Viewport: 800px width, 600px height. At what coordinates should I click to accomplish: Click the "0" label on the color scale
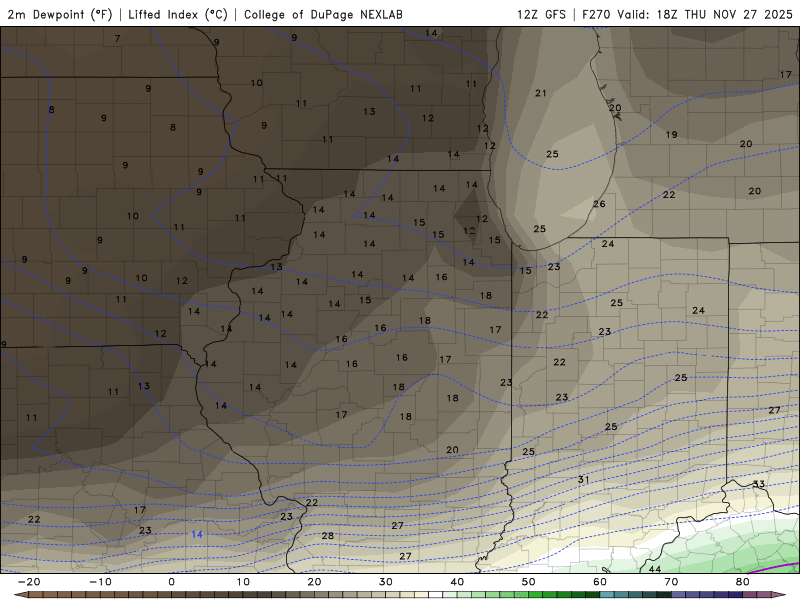pyautogui.click(x=171, y=582)
